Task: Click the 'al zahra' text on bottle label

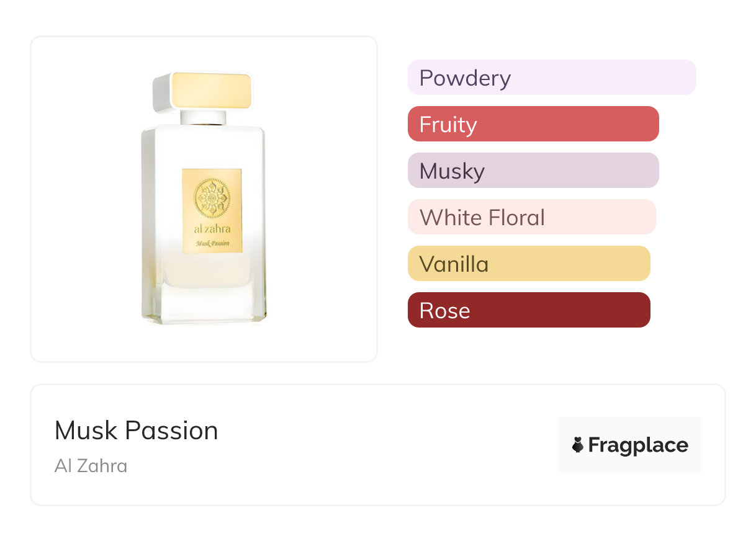Action: [x=212, y=229]
